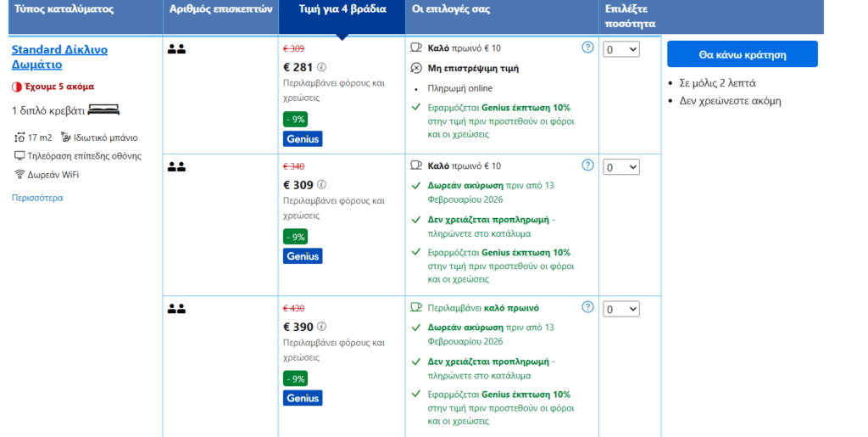This screenshot has height=437, width=868.
Task: Click help question mark in third offer row
Action: click(587, 307)
